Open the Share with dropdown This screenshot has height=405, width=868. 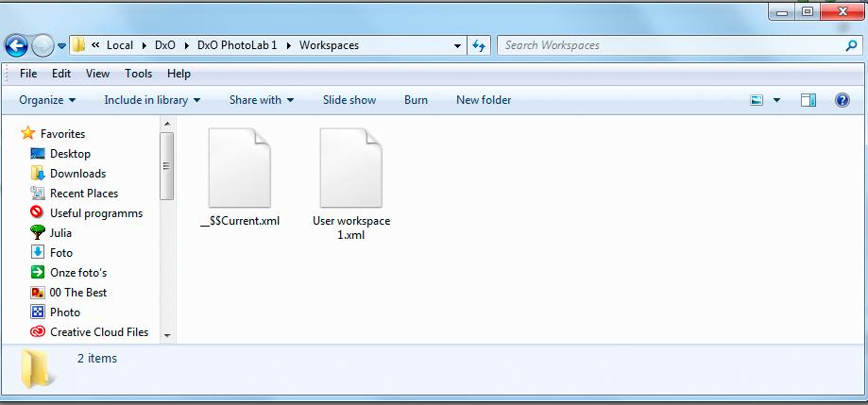(x=262, y=100)
